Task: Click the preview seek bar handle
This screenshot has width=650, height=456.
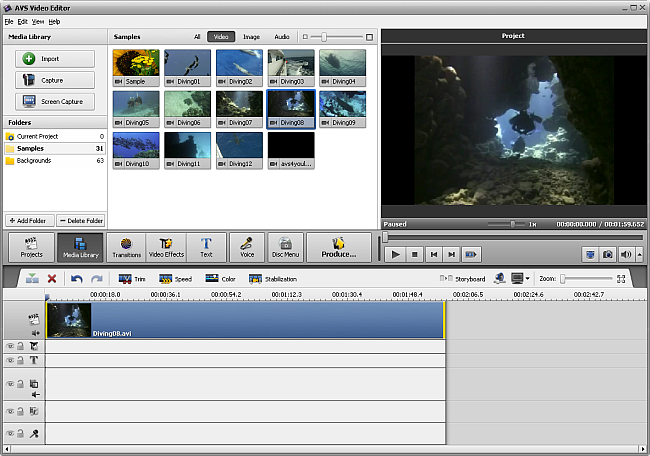Action: click(386, 237)
